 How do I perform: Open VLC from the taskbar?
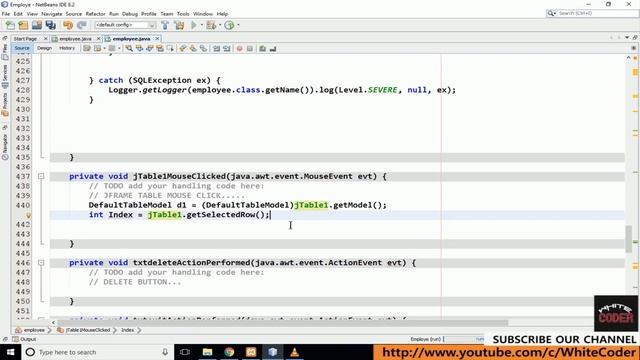tap(294, 352)
